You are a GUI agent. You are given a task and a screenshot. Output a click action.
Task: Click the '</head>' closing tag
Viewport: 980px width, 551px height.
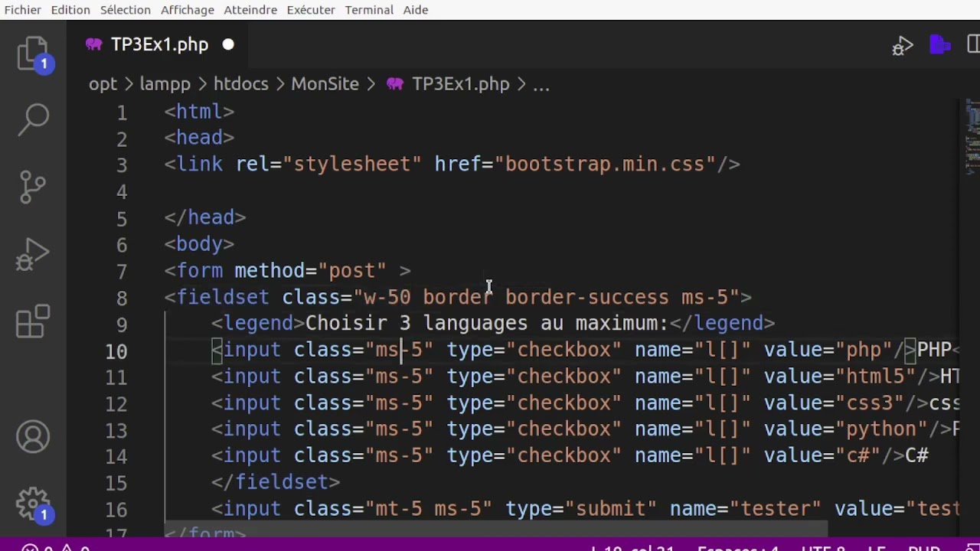coord(205,217)
